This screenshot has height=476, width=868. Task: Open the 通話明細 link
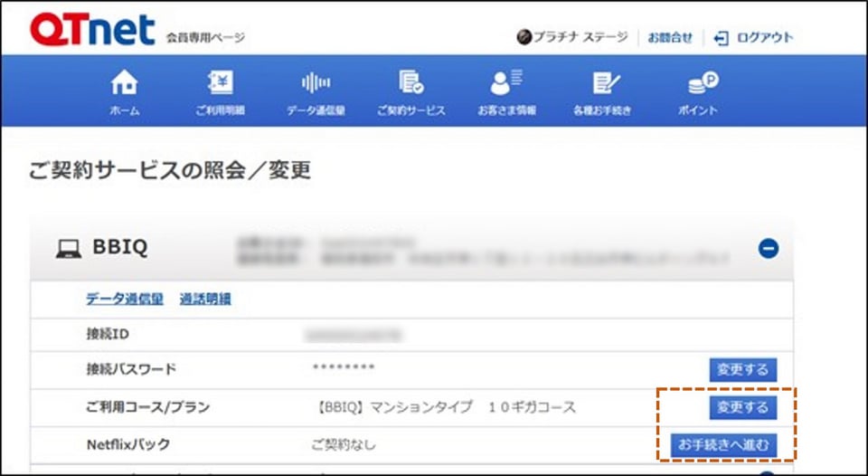(205, 300)
